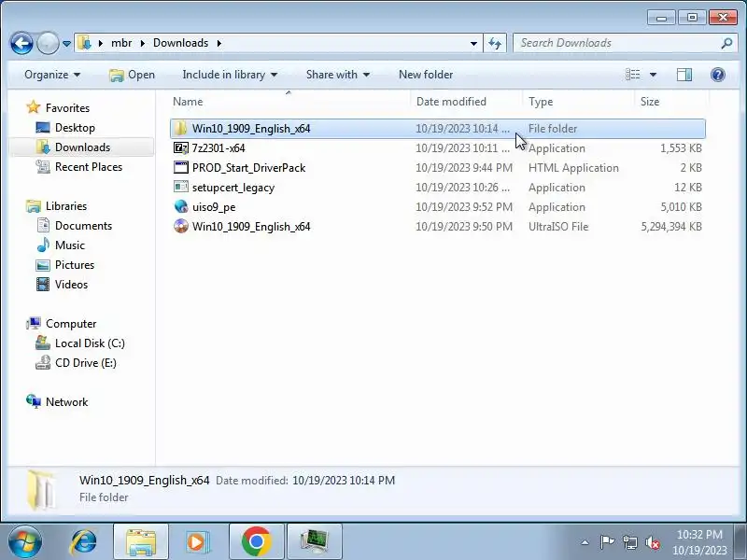
Task: Select the Win10_1909_English_x64 UltraISO disc icon
Action: point(180,226)
